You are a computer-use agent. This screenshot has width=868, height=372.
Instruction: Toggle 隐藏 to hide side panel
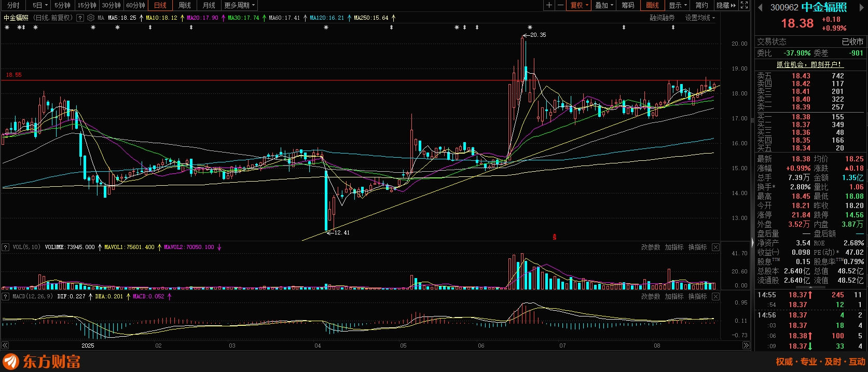click(726, 5)
